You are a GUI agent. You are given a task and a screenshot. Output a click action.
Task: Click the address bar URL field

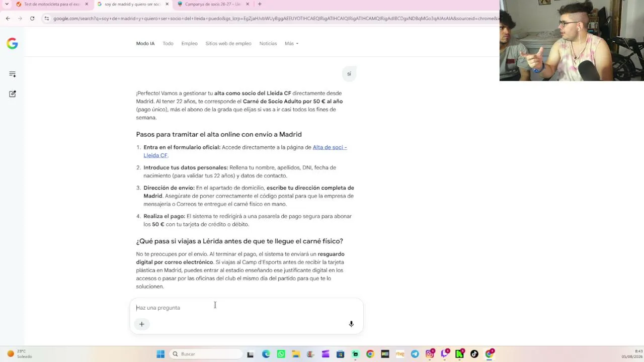coord(276,19)
